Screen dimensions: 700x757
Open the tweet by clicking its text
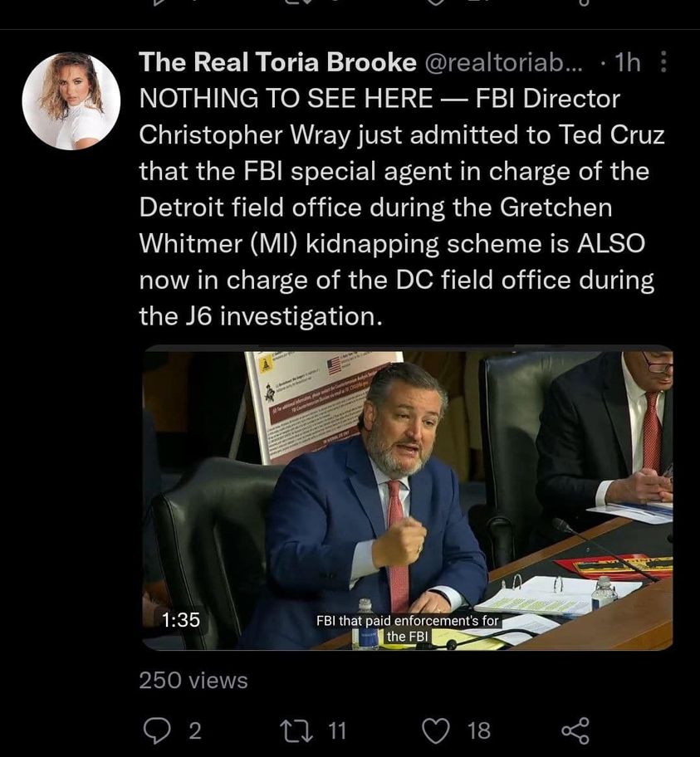click(397, 208)
